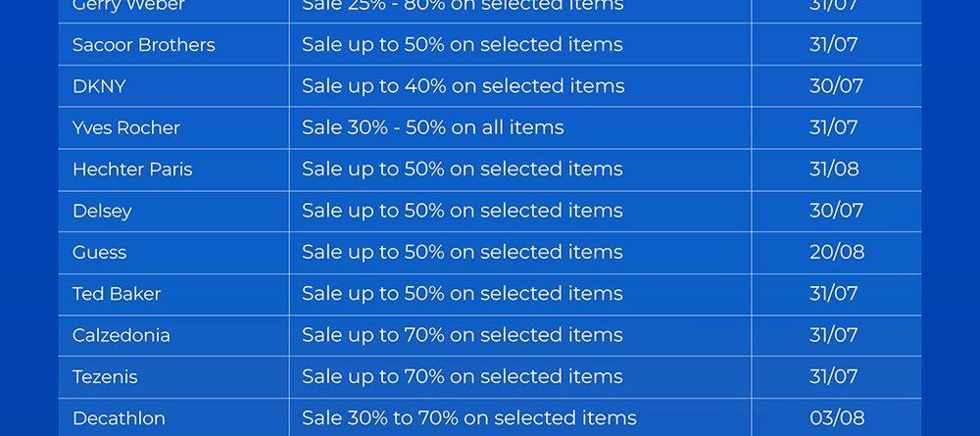Click the Yves Rocher brand name
The image size is (980, 436).
tap(125, 128)
